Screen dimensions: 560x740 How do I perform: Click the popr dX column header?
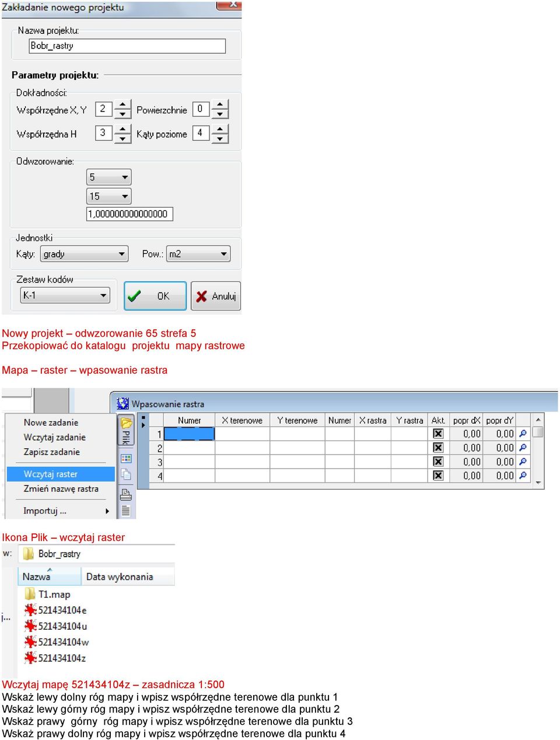pyautogui.click(x=466, y=420)
